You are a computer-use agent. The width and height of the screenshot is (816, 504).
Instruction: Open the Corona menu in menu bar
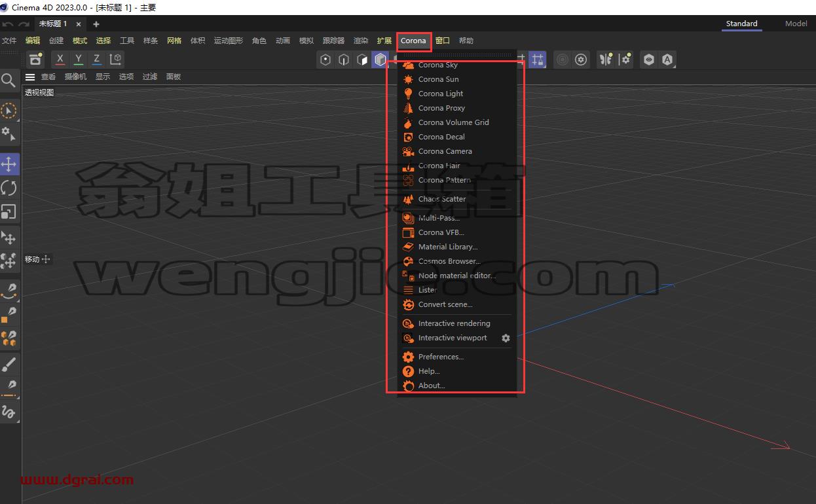413,41
